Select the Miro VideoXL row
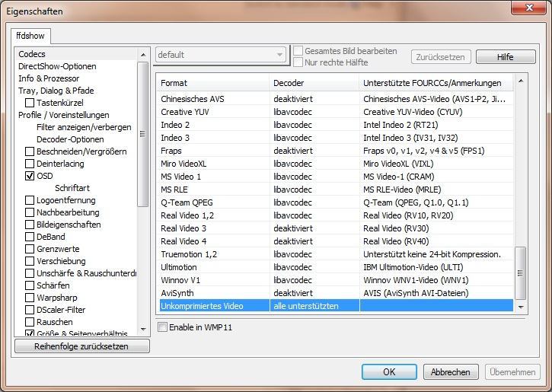 335,164
